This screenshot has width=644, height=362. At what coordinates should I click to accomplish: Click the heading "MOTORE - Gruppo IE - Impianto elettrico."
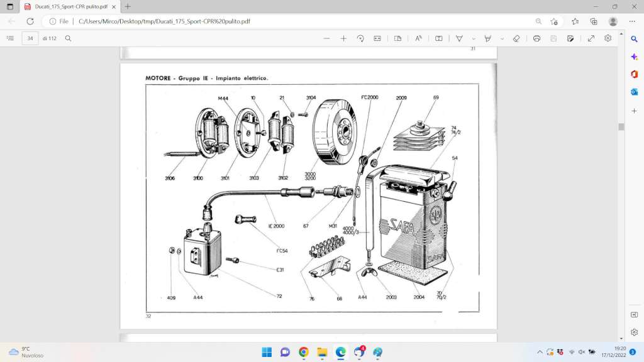pos(206,78)
